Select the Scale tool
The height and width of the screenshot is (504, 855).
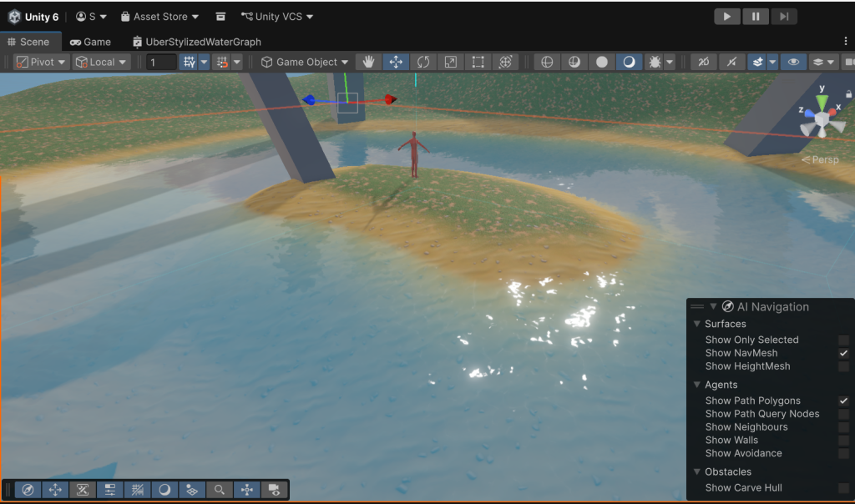(x=450, y=62)
